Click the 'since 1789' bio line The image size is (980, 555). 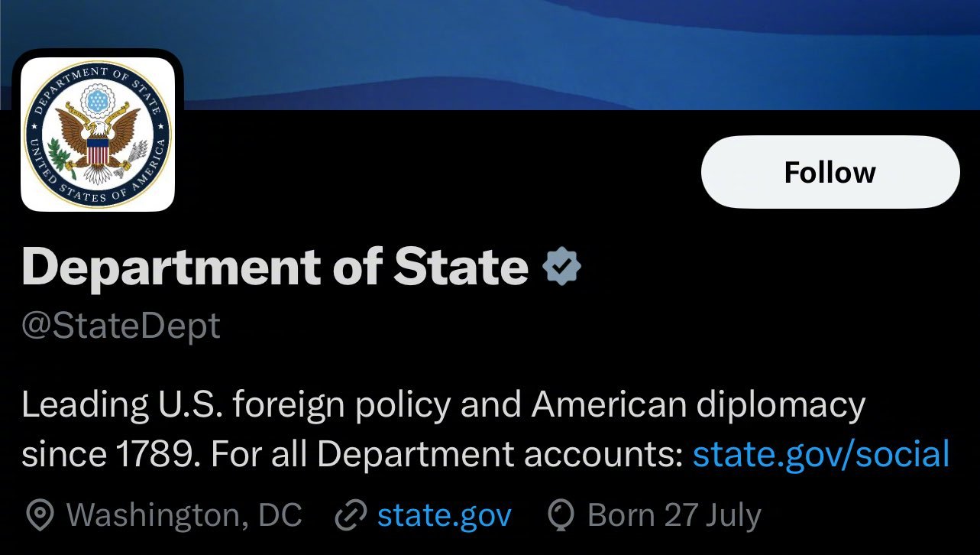click(x=109, y=454)
